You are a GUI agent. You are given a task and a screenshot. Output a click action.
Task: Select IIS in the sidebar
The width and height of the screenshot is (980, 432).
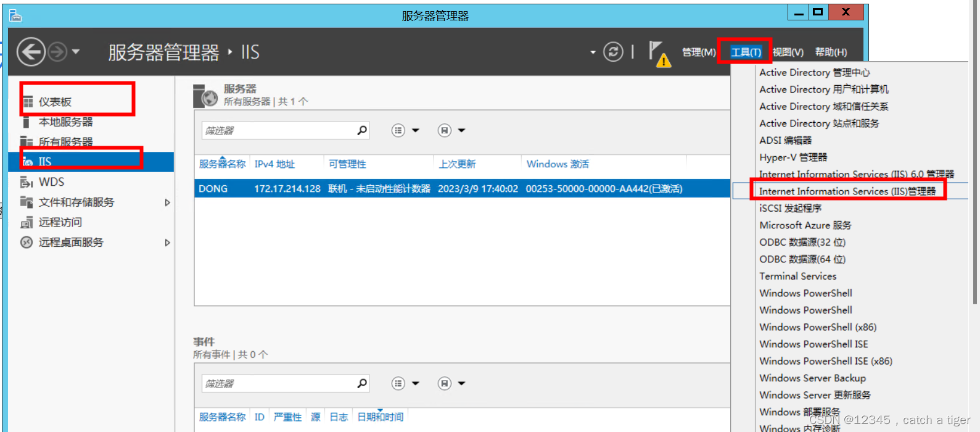coord(91,162)
